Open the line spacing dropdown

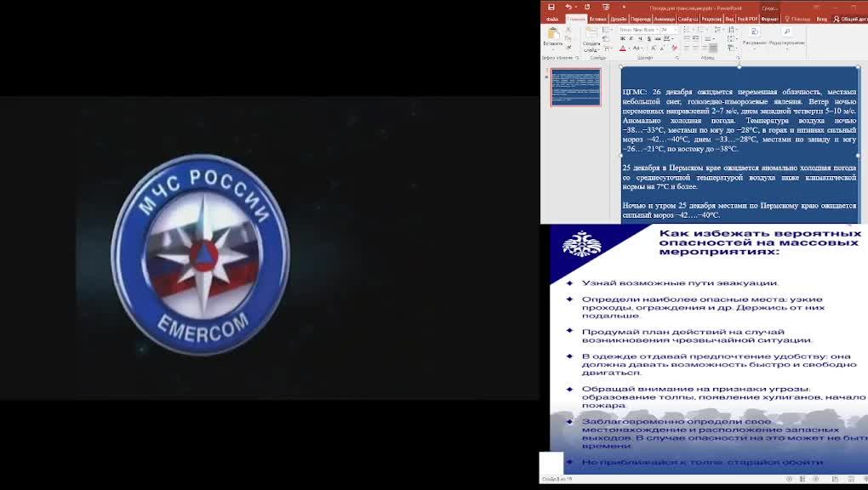719,29
